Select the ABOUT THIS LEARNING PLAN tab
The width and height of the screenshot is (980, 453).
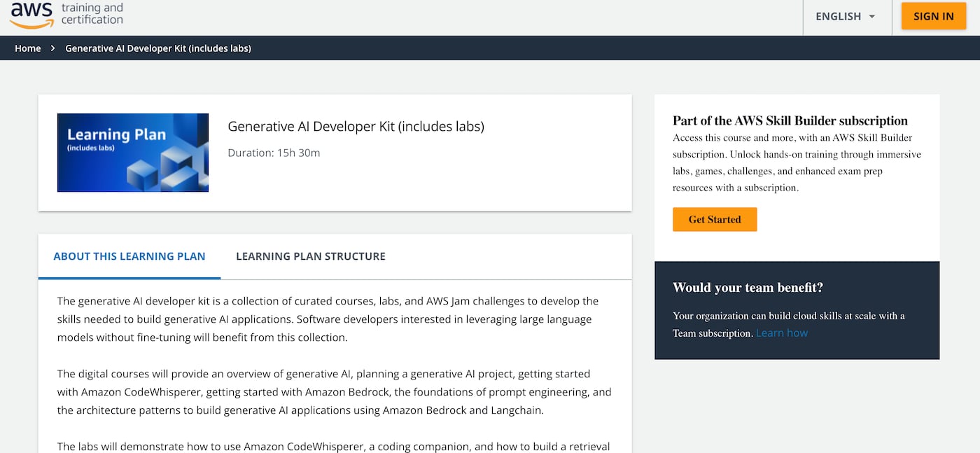129,256
